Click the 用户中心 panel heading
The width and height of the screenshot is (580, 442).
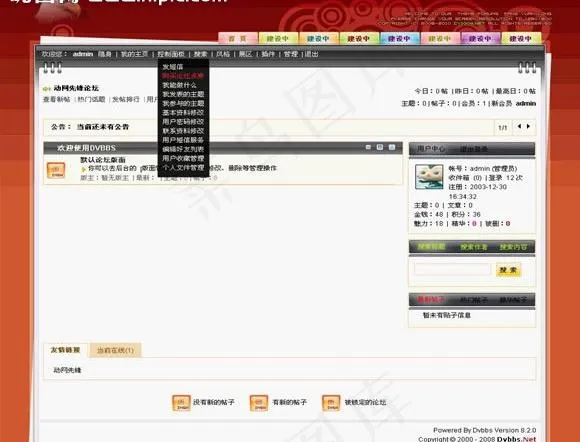(x=431, y=149)
